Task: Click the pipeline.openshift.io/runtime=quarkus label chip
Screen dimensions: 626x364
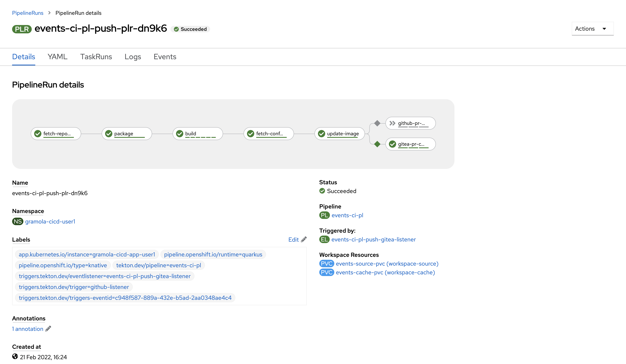Action: click(x=213, y=254)
